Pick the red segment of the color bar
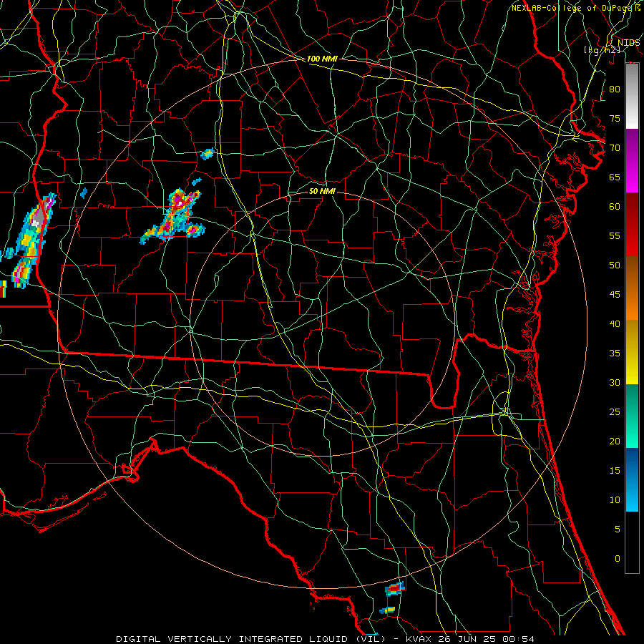Screen dimensions: 644x644 tap(632, 224)
